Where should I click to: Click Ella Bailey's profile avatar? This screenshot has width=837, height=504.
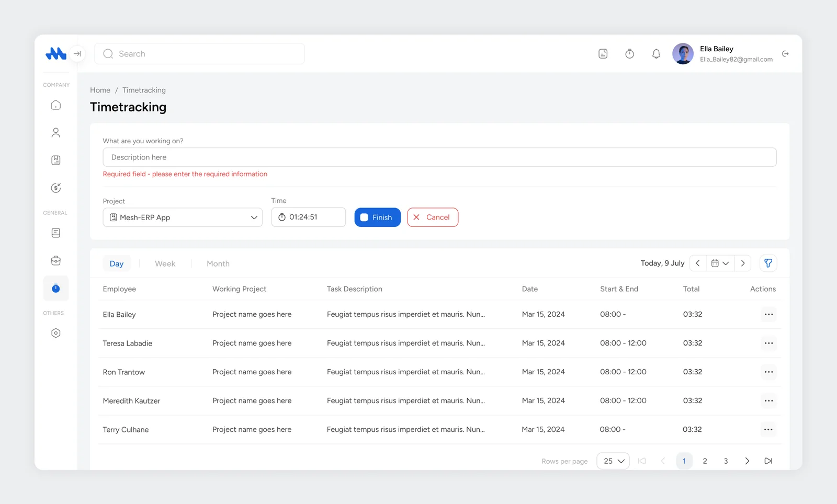point(683,54)
